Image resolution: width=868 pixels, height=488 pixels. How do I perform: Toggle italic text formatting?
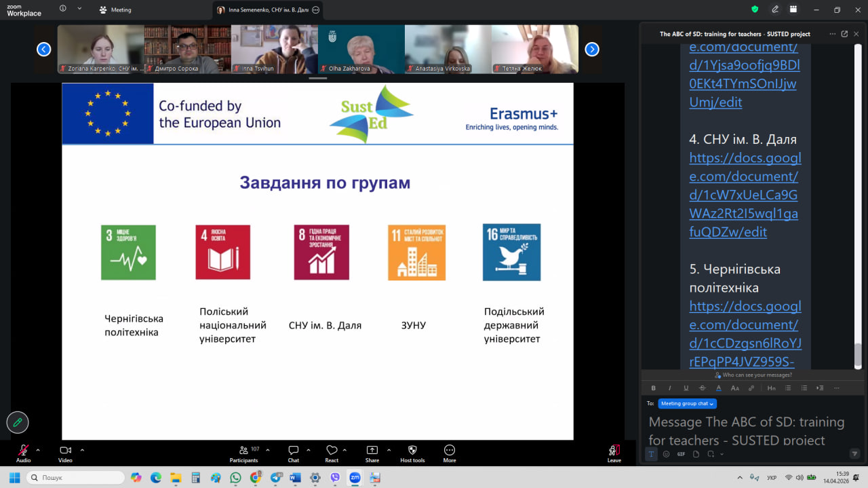pos(669,388)
